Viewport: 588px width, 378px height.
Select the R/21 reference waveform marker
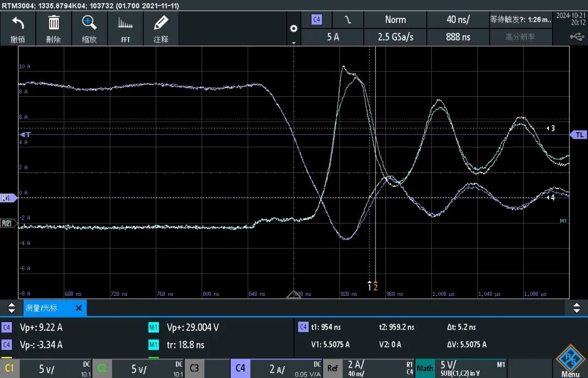tap(8, 224)
